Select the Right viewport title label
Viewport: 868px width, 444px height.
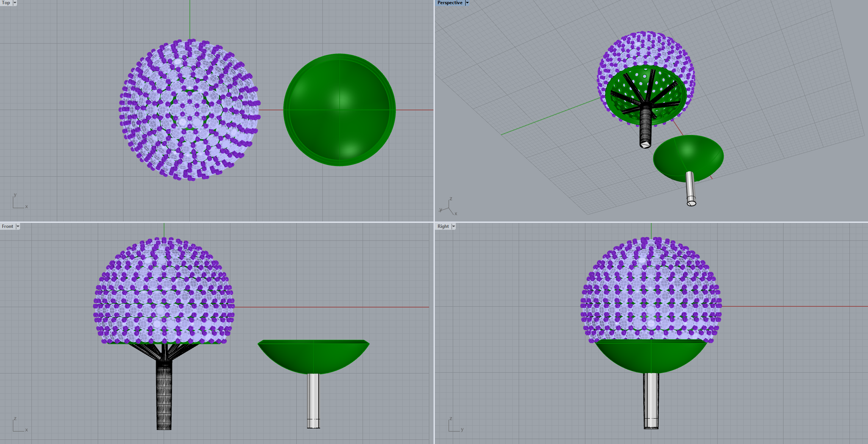point(443,226)
